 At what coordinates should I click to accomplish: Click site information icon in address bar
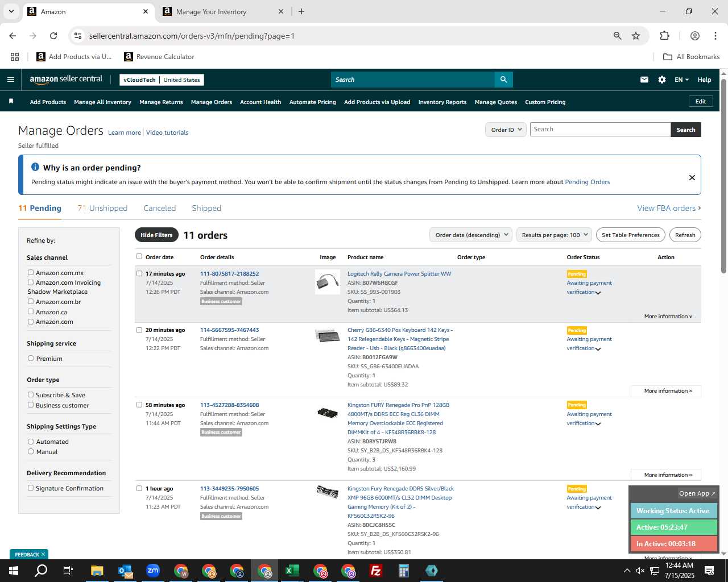78,36
